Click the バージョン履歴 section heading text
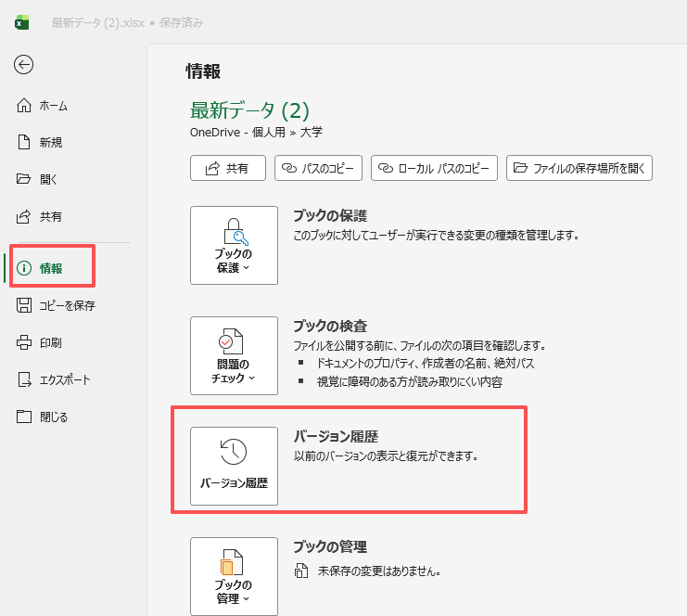 336,436
